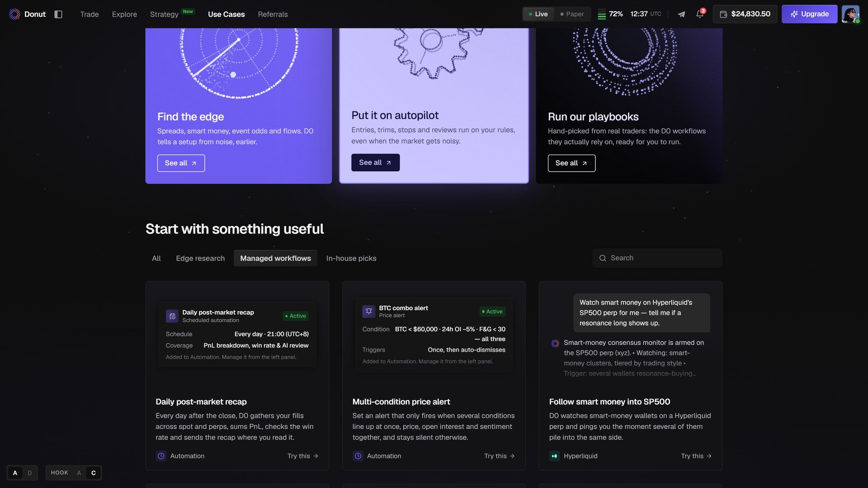Viewport: 868px width, 488px height.
Task: Select the D toggle at bottom-left
Action: pyautogui.click(x=30, y=473)
